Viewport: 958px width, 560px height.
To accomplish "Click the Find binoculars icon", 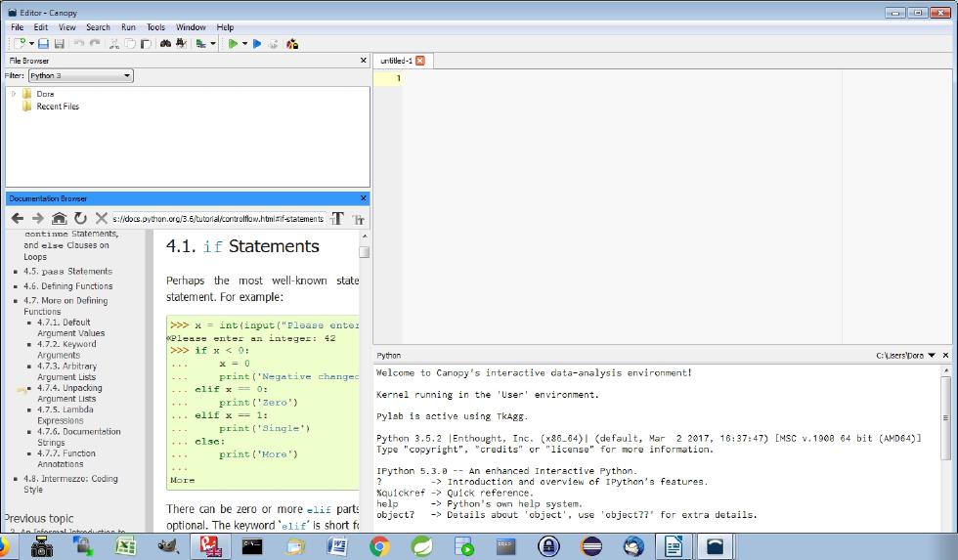I will pyautogui.click(x=165, y=43).
